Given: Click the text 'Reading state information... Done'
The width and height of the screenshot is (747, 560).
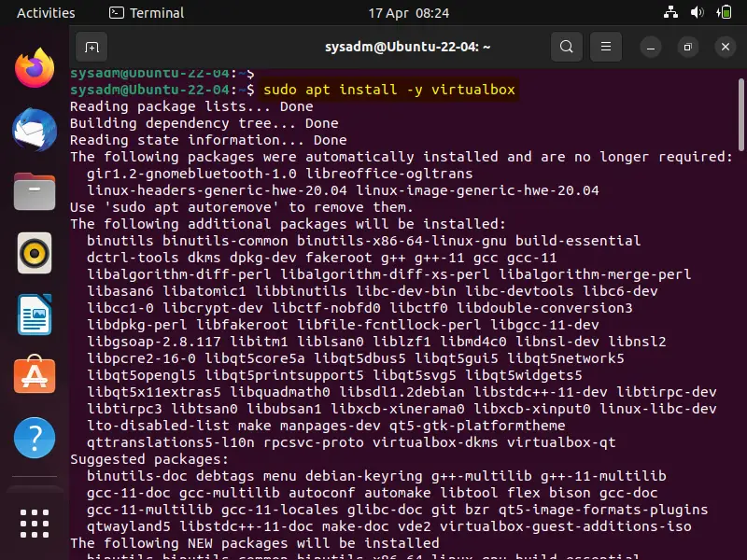Looking at the screenshot, I should point(208,140).
